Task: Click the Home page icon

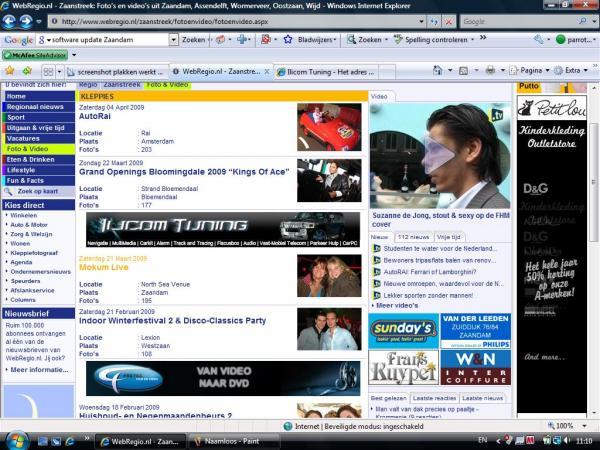Action: pyautogui.click(x=437, y=70)
